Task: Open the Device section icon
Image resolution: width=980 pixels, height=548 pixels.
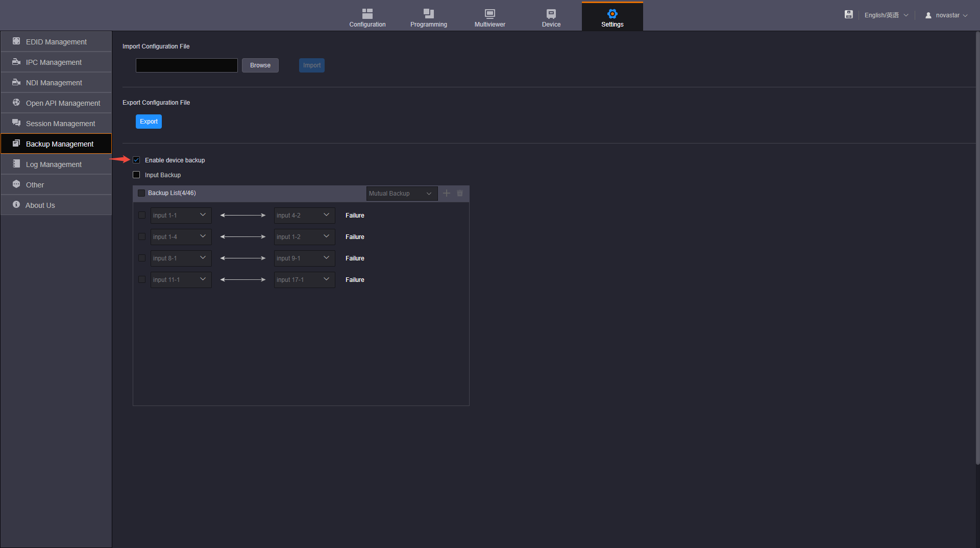Action: [551, 14]
